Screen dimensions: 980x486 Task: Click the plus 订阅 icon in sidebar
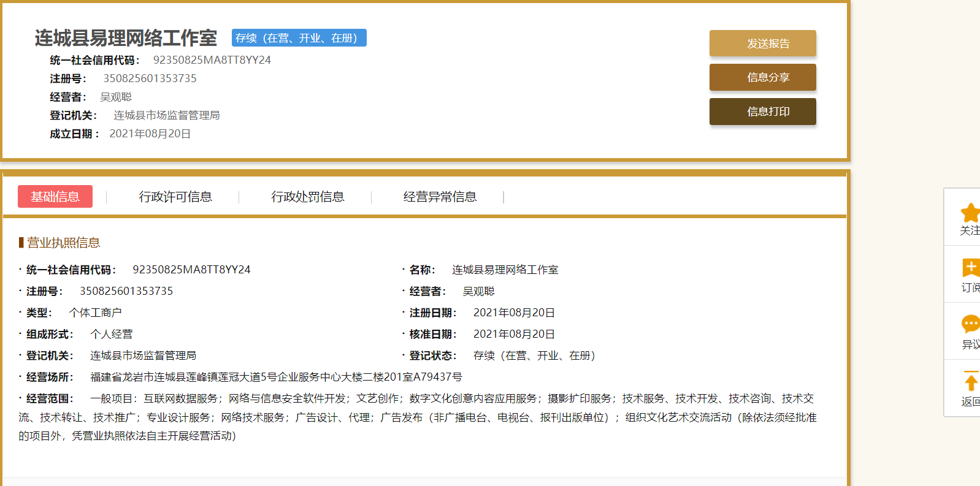click(971, 268)
